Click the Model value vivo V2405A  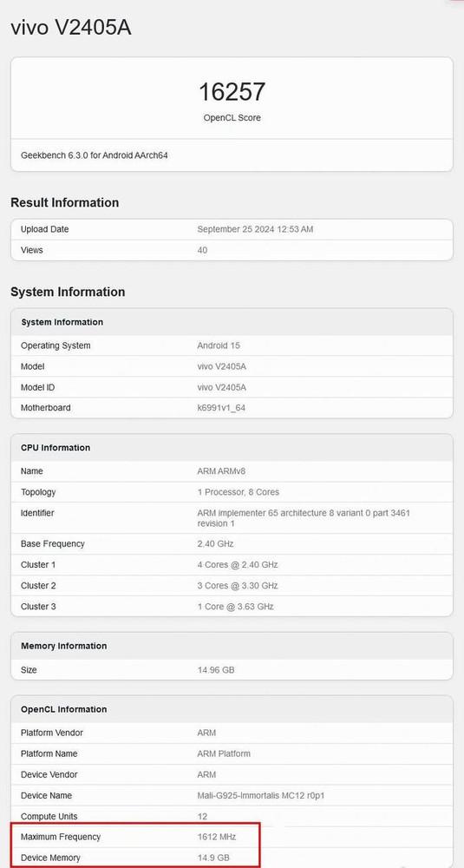click(221, 366)
